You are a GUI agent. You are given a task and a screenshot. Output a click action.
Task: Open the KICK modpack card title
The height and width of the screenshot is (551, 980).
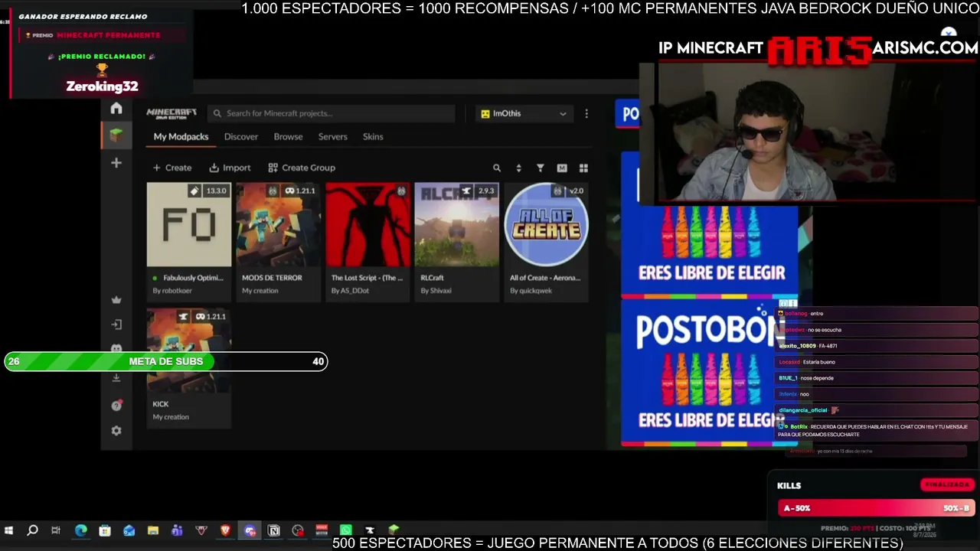click(161, 404)
